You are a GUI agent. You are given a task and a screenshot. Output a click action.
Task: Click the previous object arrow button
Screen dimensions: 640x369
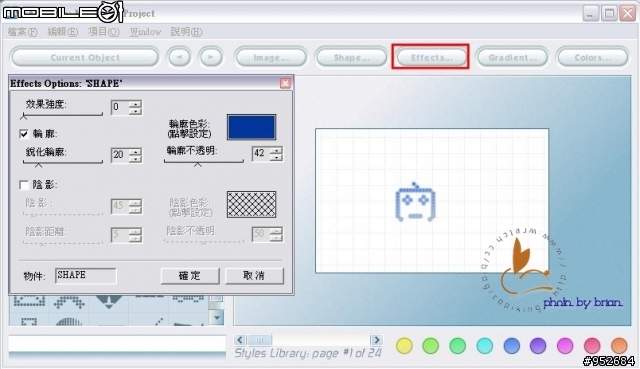[x=179, y=57]
